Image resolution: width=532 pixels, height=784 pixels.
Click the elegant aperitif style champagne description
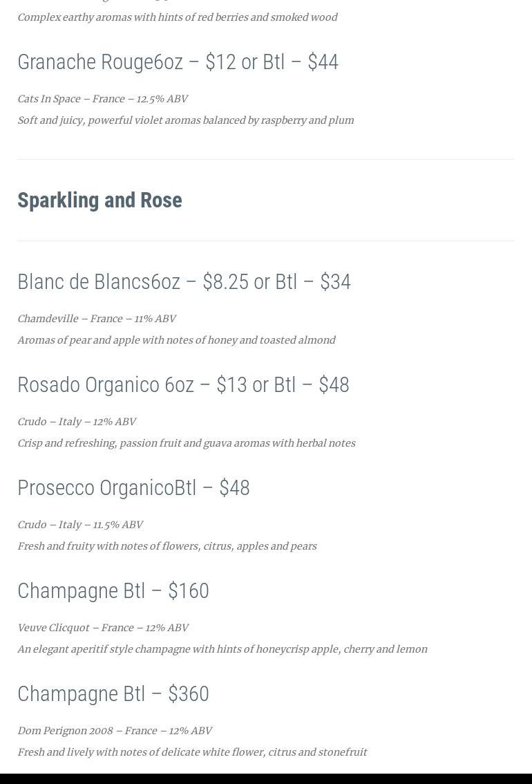pyautogui.click(x=222, y=649)
